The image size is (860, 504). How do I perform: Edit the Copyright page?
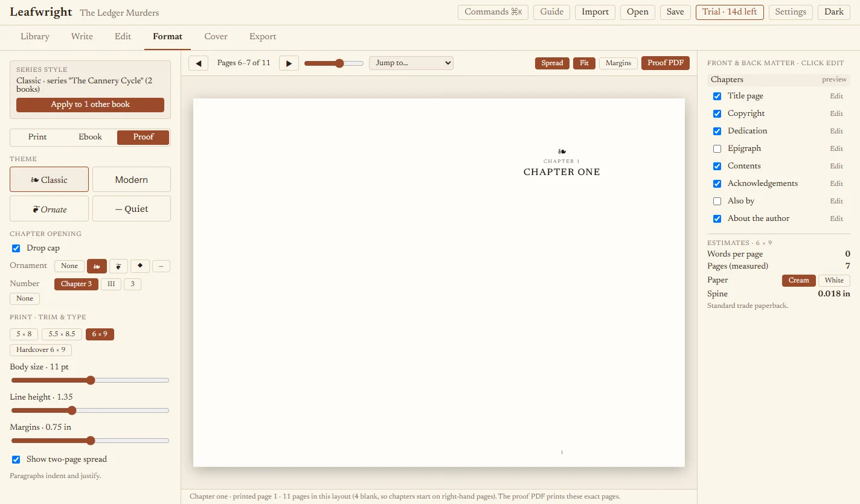click(836, 113)
